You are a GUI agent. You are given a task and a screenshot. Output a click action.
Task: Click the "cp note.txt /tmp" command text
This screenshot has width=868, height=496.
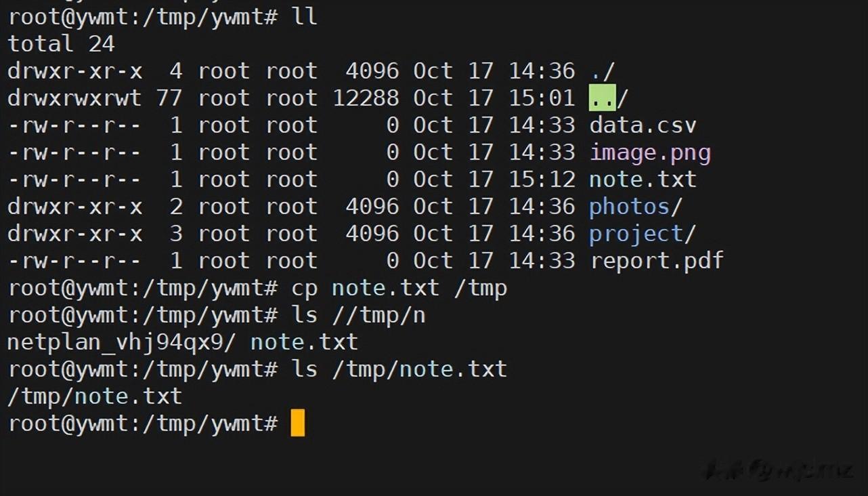(399, 288)
